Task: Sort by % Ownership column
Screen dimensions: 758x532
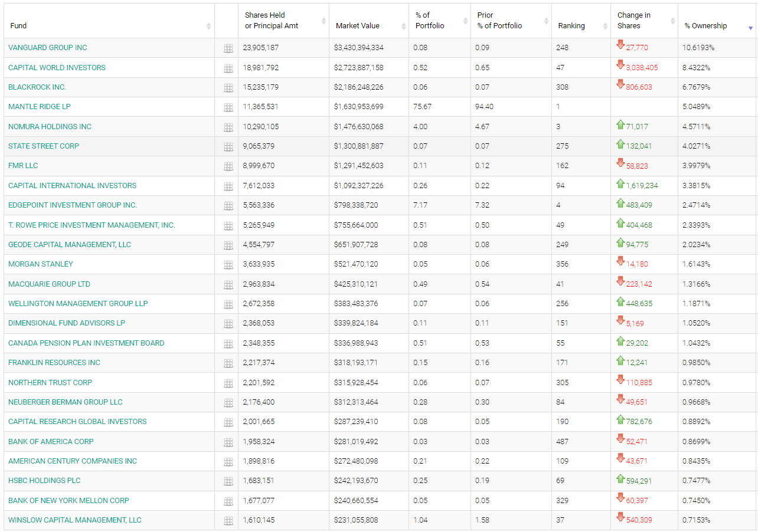Action: pos(717,21)
